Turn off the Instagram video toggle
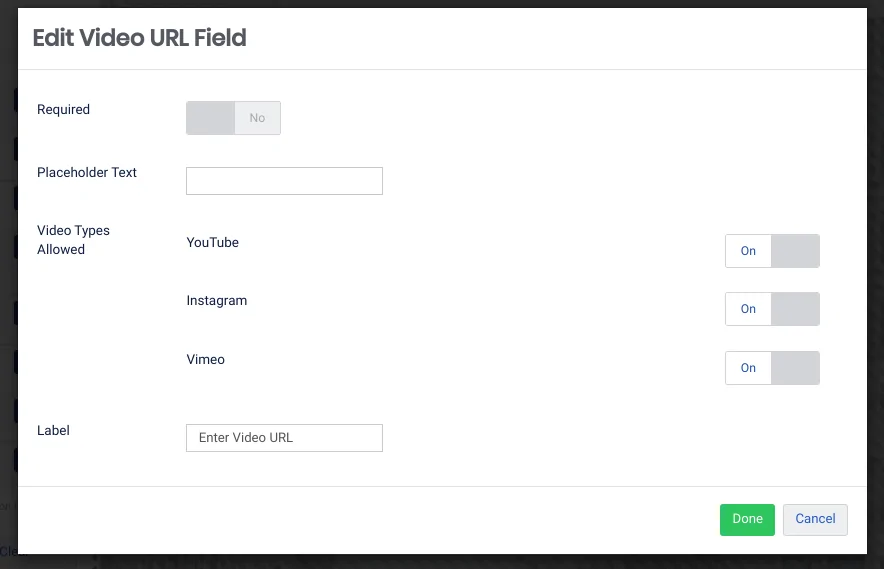 pyautogui.click(x=772, y=309)
